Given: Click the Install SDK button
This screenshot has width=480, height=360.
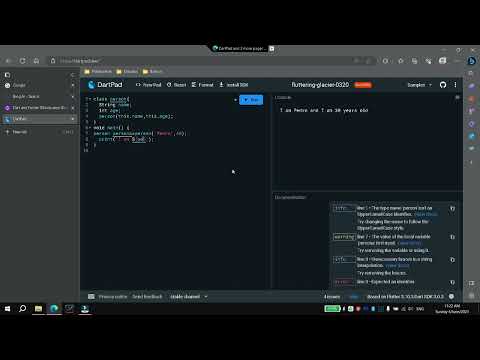Looking at the screenshot, I should 234,85.
